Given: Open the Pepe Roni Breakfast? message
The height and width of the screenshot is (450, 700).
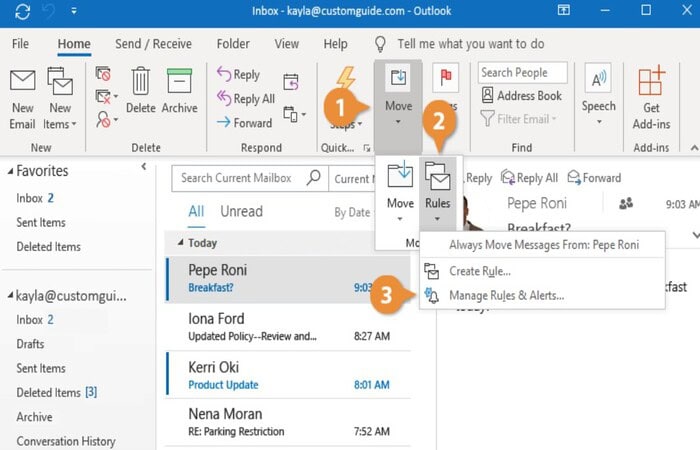Looking at the screenshot, I should click(288, 279).
